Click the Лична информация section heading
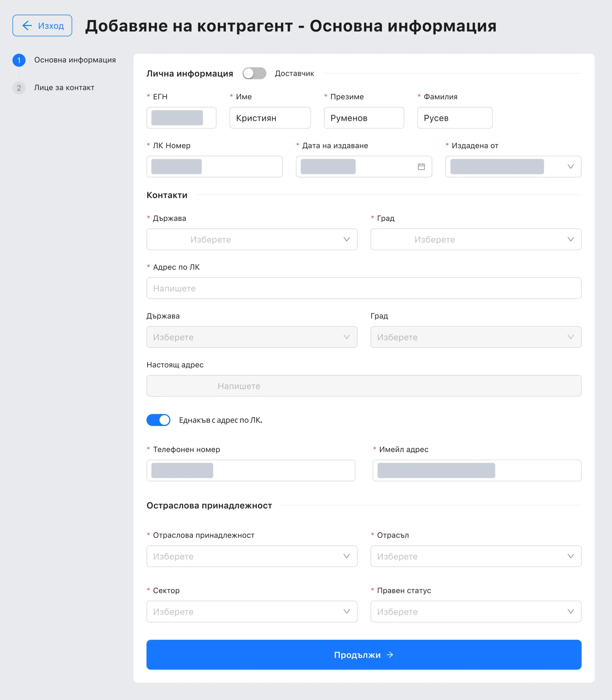 (x=190, y=73)
